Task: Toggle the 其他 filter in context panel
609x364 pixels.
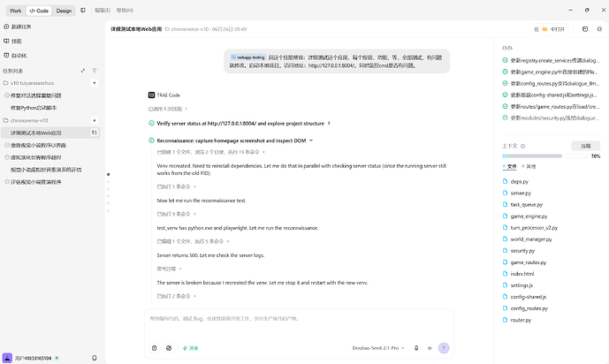Action: click(529, 166)
